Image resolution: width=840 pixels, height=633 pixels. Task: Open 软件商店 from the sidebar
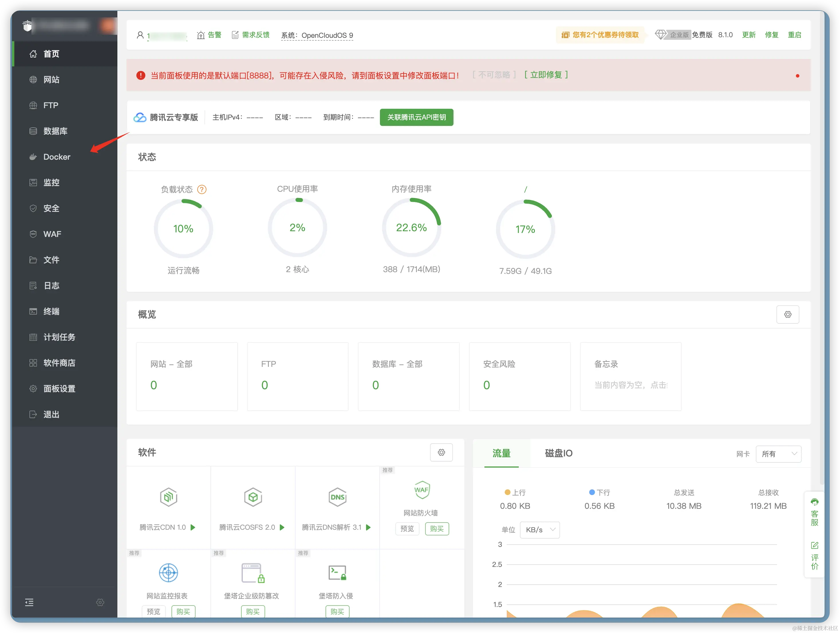[x=59, y=363]
